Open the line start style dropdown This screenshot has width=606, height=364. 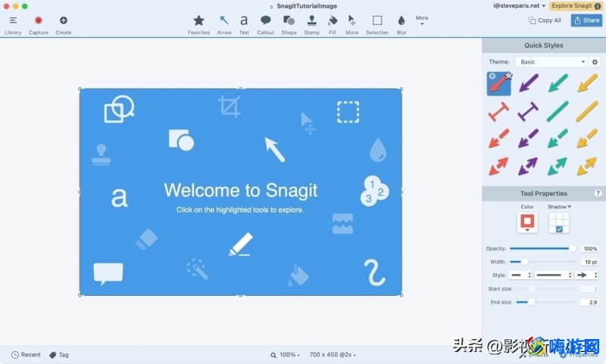coord(520,275)
